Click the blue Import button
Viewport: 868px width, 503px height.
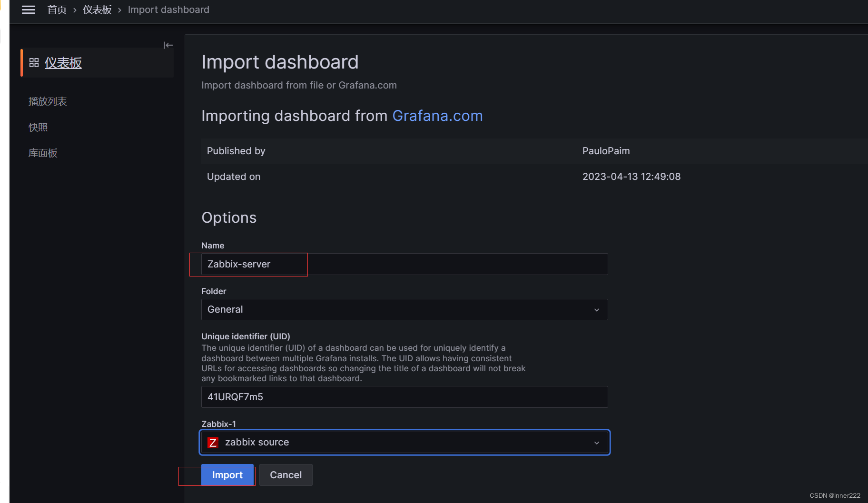pyautogui.click(x=227, y=475)
